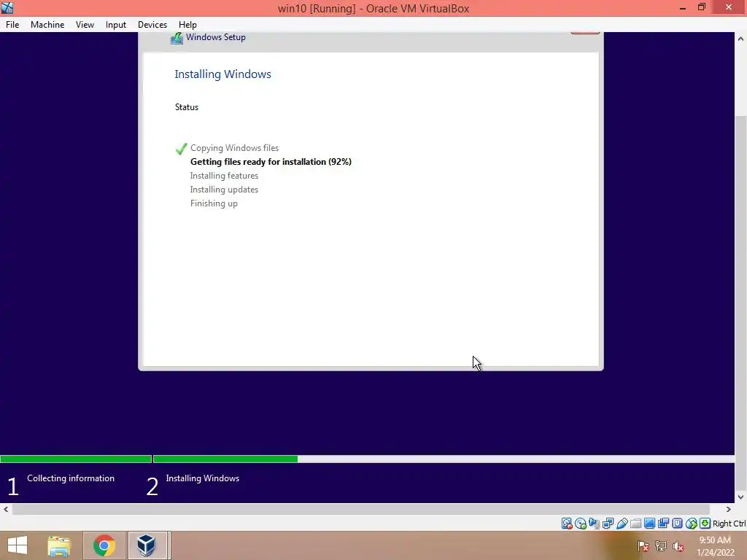This screenshot has width=747, height=560.
Task: Click the vertical scrollbar down arrow
Action: tap(741, 497)
